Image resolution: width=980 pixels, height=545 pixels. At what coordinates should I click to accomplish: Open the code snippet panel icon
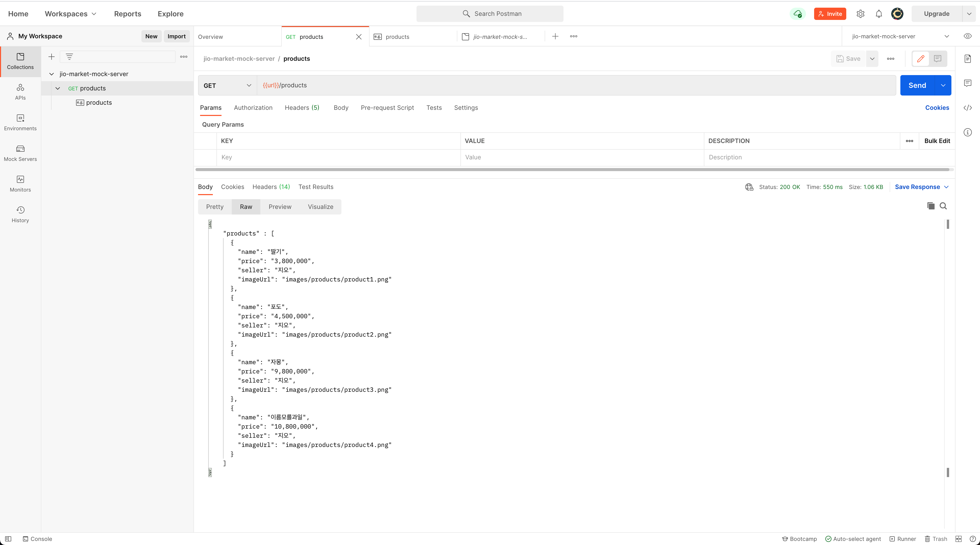pos(967,108)
